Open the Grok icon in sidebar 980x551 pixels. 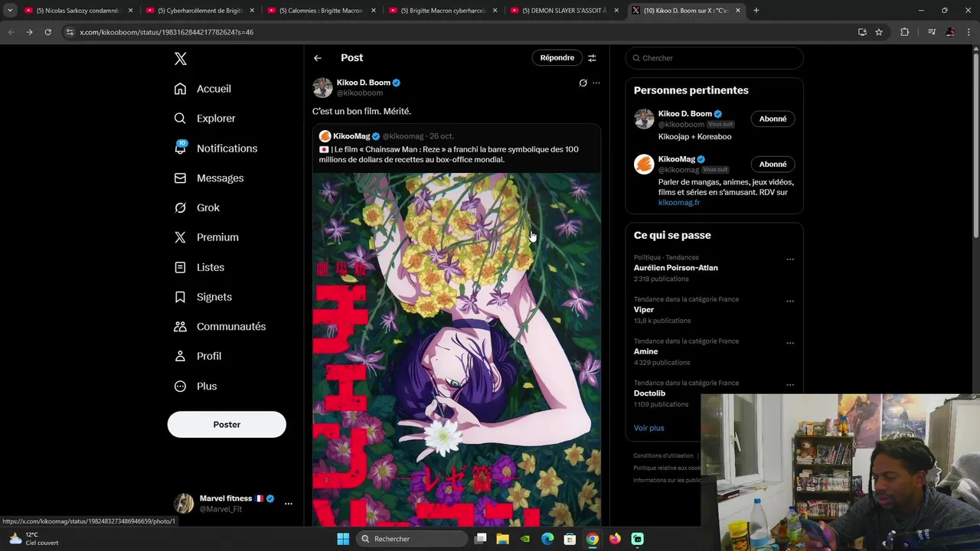pos(180,207)
